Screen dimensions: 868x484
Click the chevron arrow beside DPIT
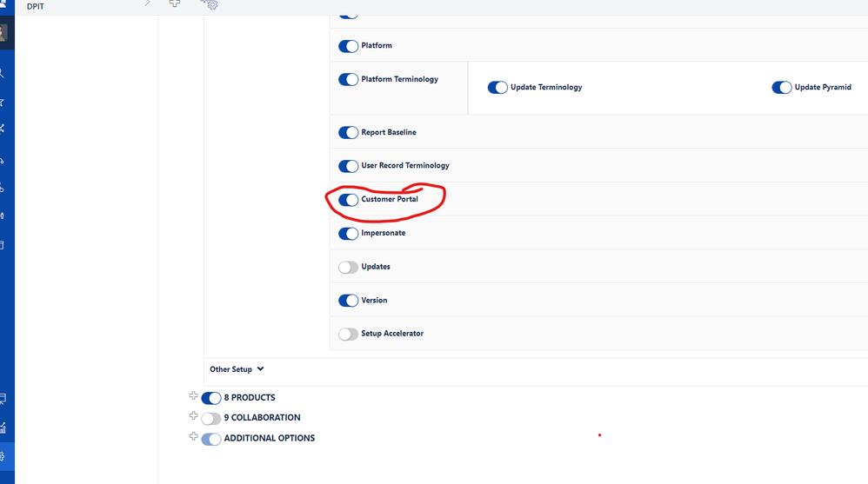(147, 3)
